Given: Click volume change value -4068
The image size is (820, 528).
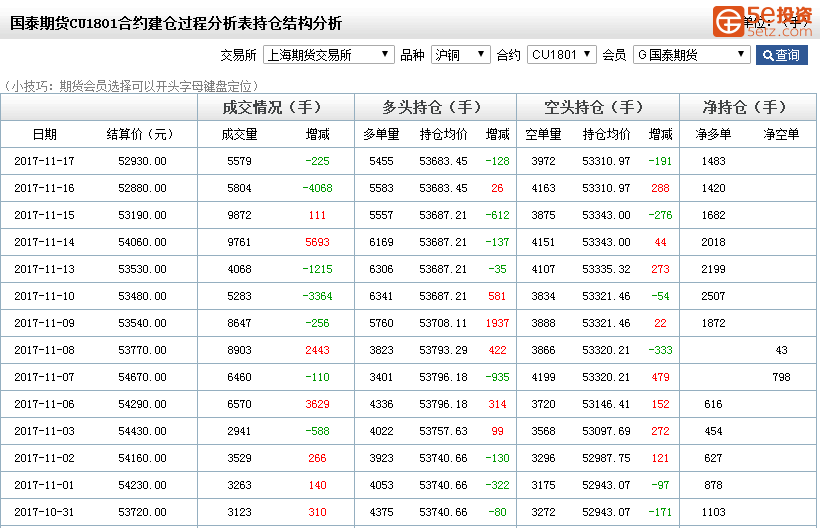Looking at the screenshot, I should [317, 188].
